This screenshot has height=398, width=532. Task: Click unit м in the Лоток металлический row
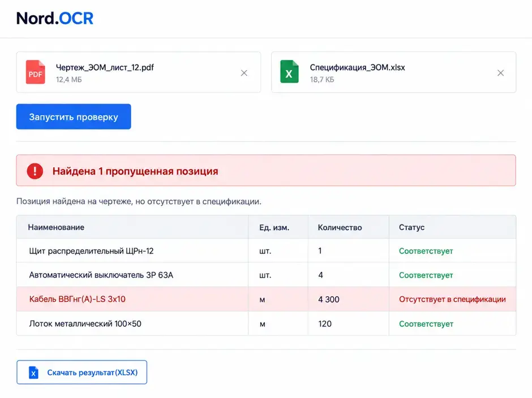pos(262,324)
